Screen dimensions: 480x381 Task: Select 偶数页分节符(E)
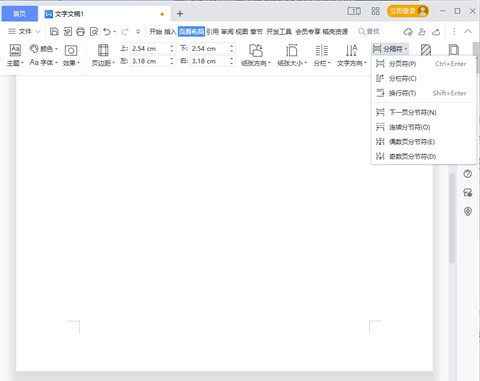pyautogui.click(x=423, y=142)
